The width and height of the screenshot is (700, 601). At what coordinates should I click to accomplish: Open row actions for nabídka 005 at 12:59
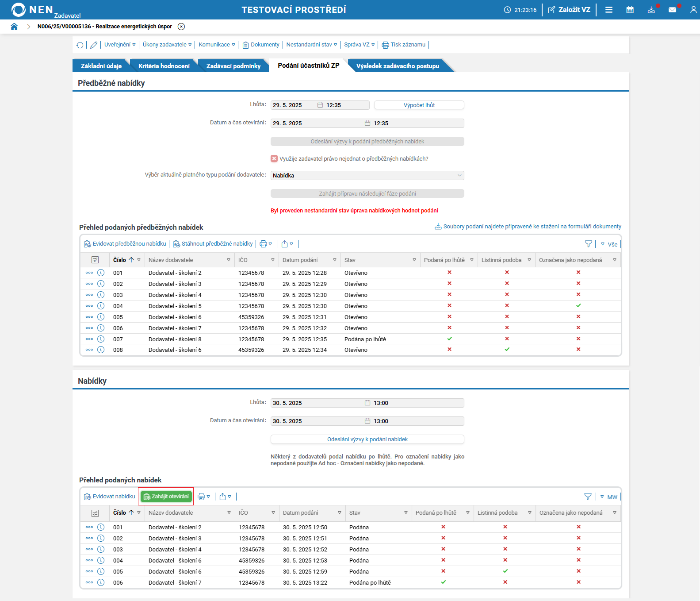tap(89, 571)
